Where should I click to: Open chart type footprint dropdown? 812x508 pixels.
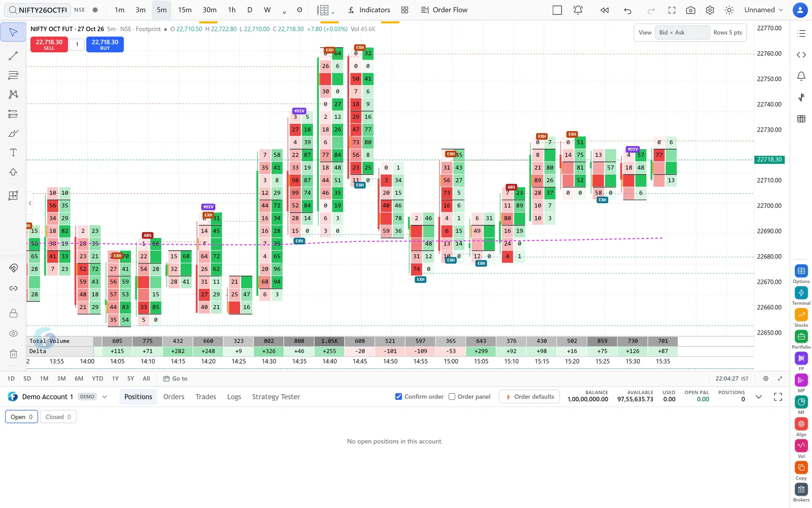[326, 10]
